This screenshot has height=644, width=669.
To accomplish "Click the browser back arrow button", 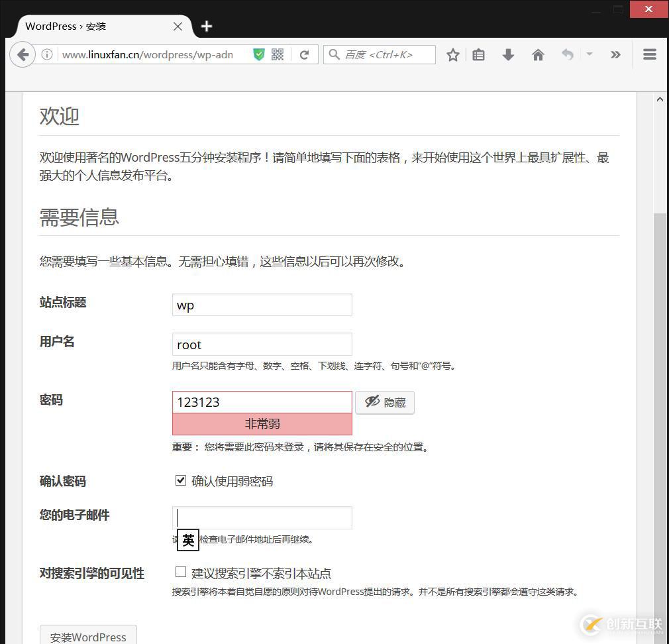I will click(23, 55).
